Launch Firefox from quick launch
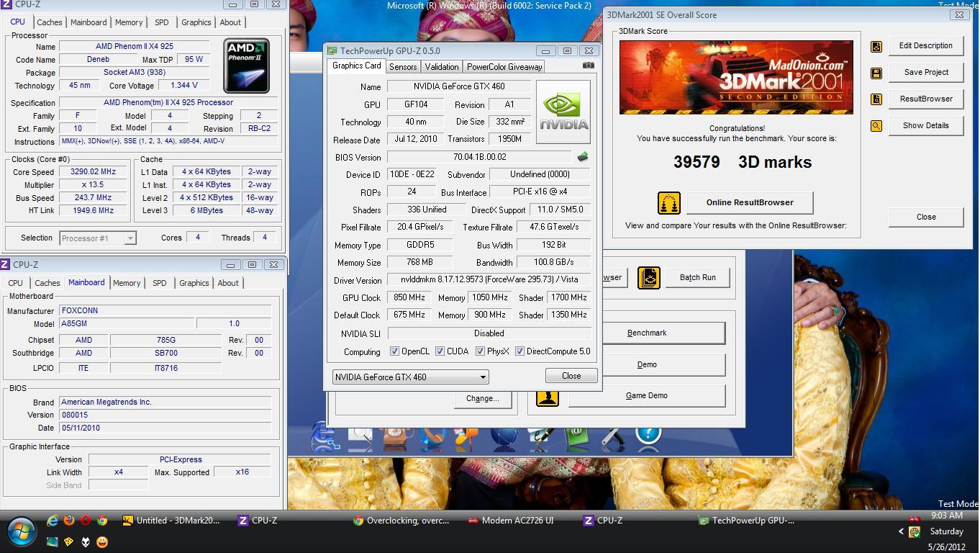Image resolution: width=980 pixels, height=553 pixels. pyautogui.click(x=69, y=521)
